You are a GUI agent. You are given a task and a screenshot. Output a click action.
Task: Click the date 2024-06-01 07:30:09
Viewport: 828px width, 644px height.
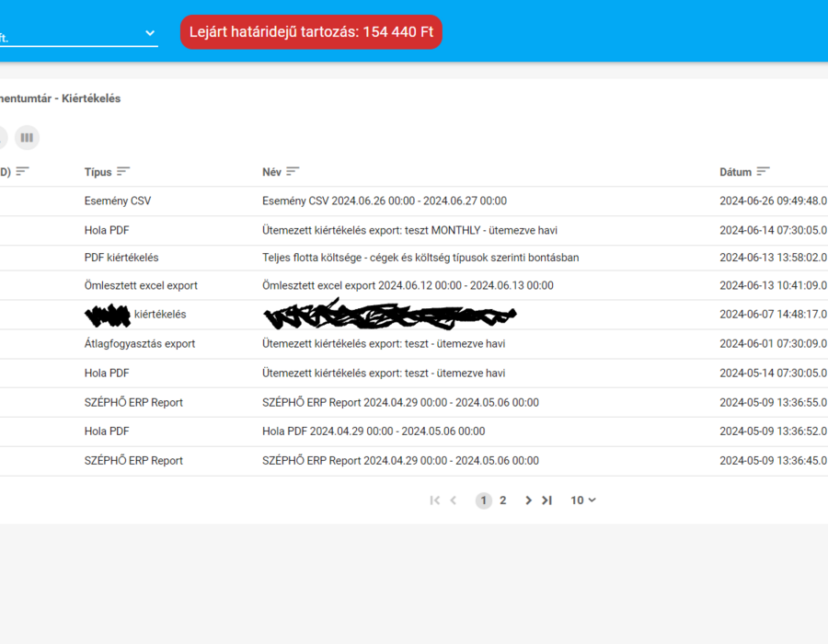pos(773,344)
